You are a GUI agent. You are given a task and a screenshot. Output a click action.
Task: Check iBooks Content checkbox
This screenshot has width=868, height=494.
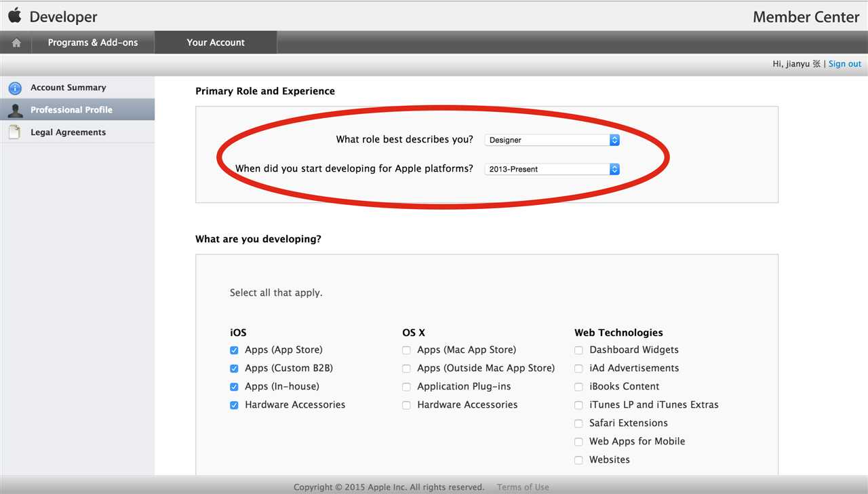578,387
